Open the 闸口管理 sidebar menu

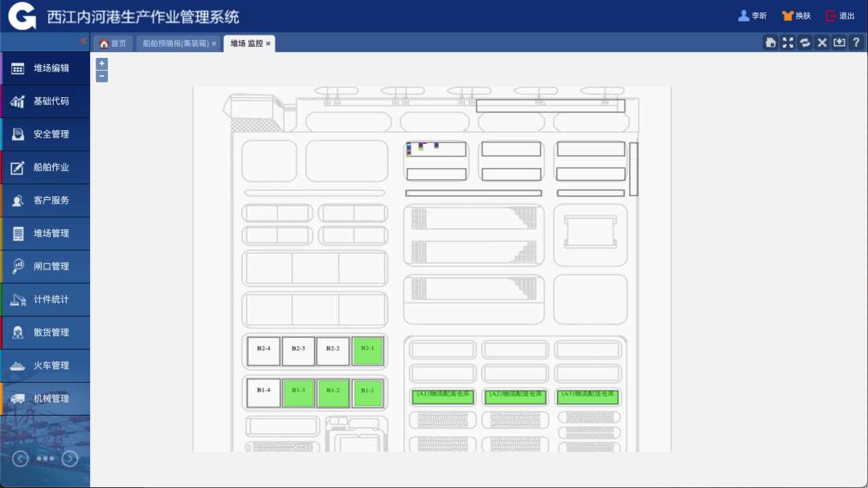coord(45,267)
